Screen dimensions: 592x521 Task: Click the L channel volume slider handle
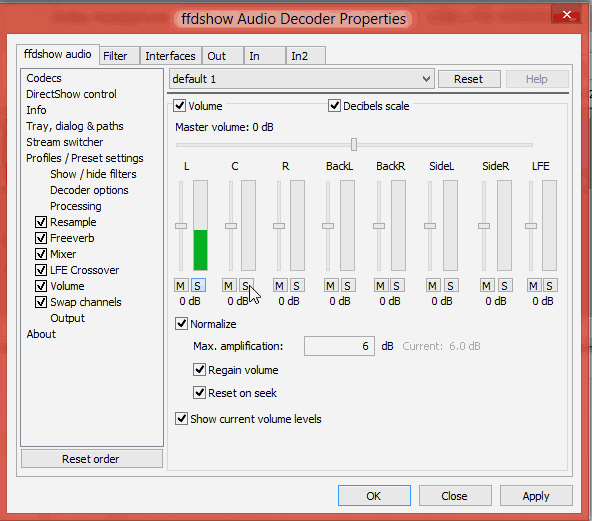(181, 226)
